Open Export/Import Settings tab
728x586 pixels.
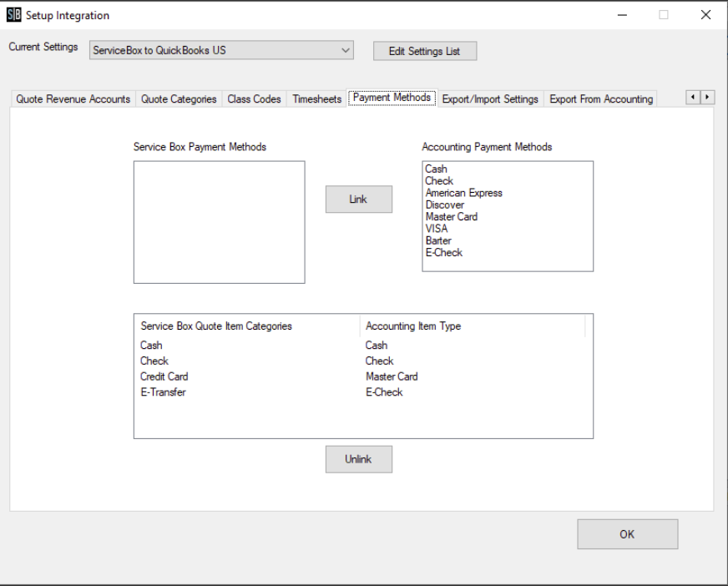490,99
